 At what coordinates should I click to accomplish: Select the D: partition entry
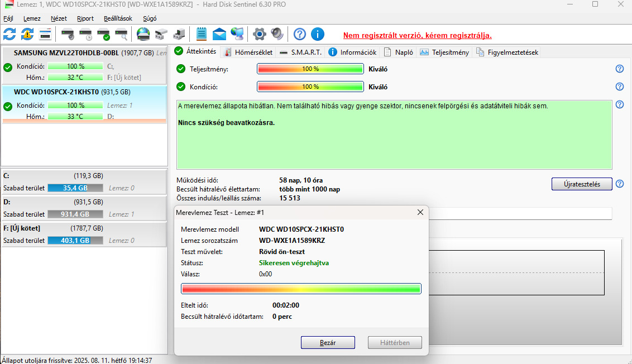[84, 208]
